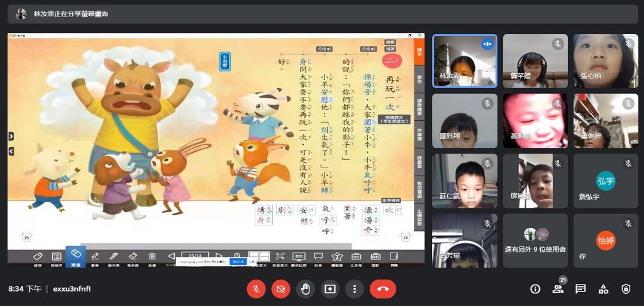Click the 頁籤 bookmark icon at toolbar end
This screenshot has width=644, height=306.
[394, 258]
